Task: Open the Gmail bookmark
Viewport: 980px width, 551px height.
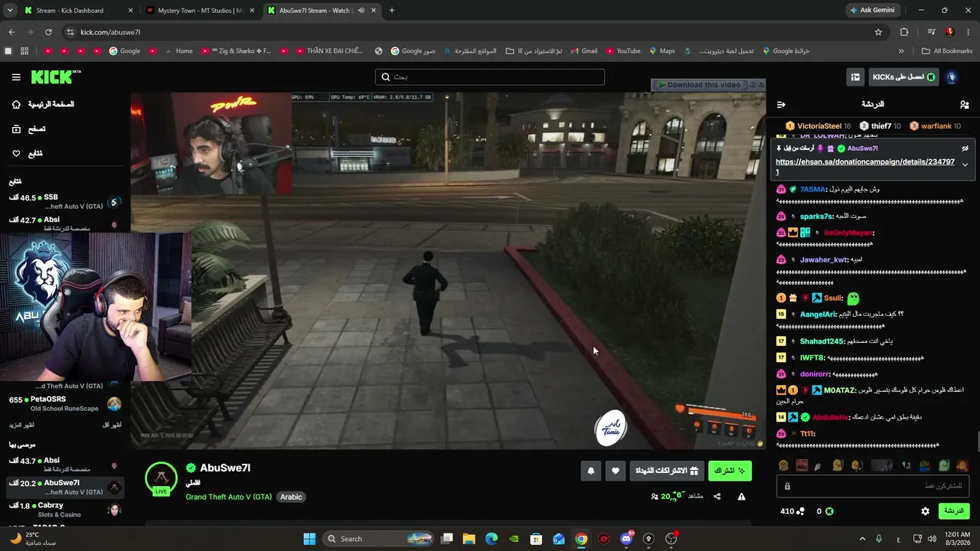Action: 583,51
